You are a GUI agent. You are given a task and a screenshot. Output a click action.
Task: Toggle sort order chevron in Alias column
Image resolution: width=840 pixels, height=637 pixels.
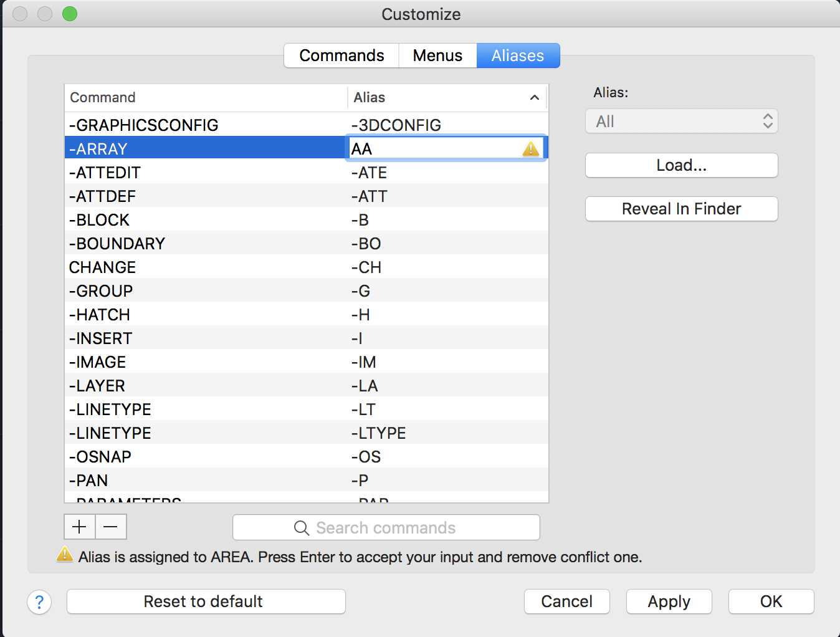(535, 97)
